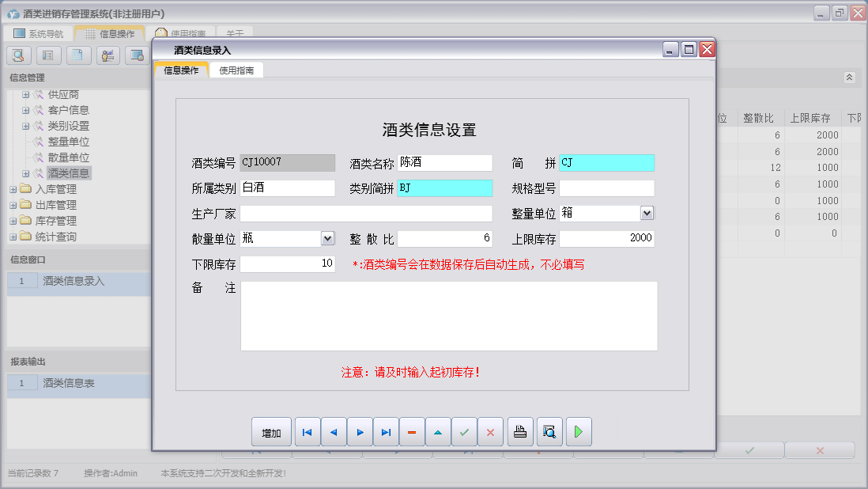The height and width of the screenshot is (489, 868).
Task: Switch to the 使用指南 tab in dialog
Action: [236, 70]
